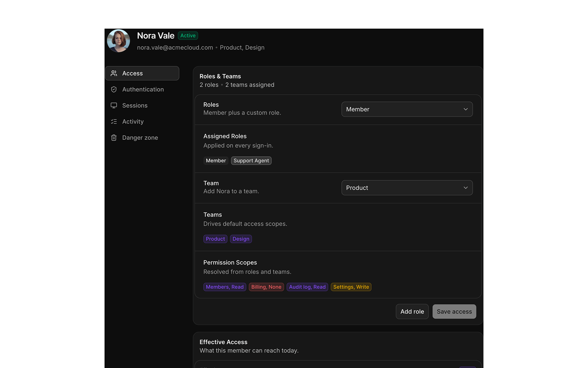Click the Sessions monitor icon
Image resolution: width=588 pixels, height=368 pixels.
click(x=114, y=105)
